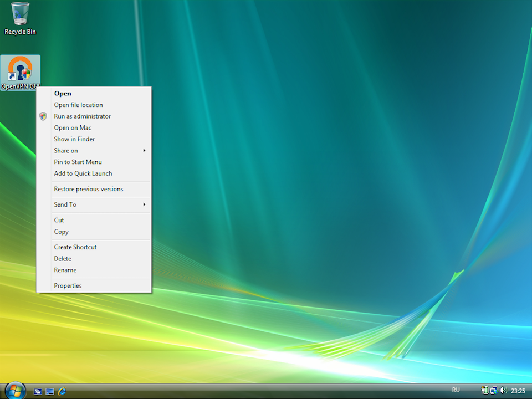Viewport: 532px width, 399px height.
Task: Click the battery power tray icon
Action: [x=485, y=391]
